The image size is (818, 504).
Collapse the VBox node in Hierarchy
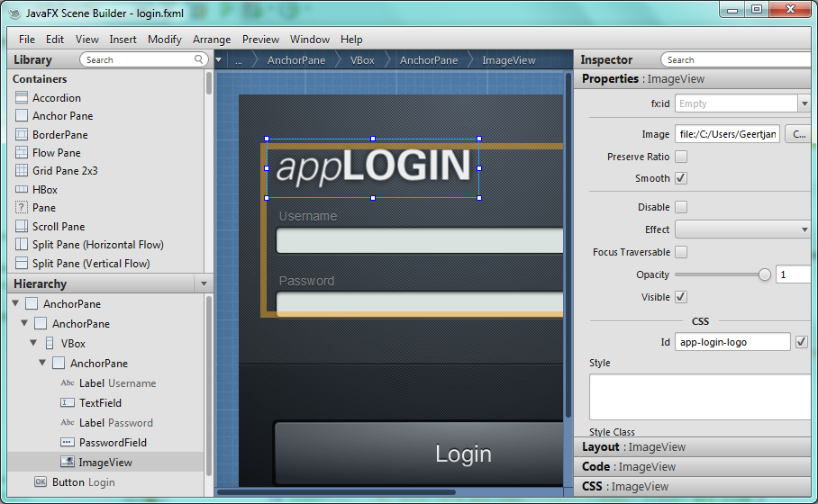(x=34, y=344)
